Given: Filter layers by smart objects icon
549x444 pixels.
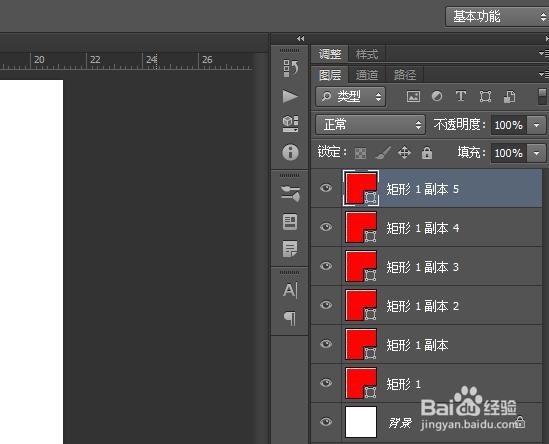Looking at the screenshot, I should 509,97.
